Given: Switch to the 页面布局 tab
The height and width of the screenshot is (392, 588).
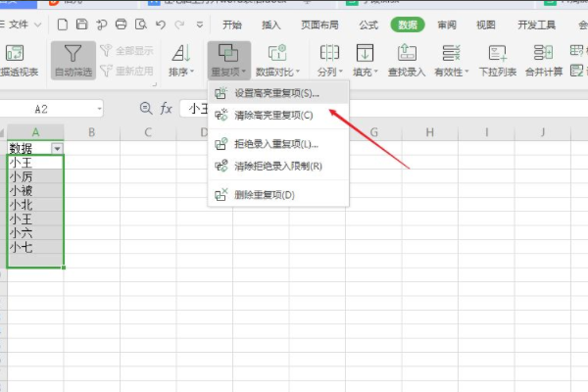Looking at the screenshot, I should [x=319, y=25].
